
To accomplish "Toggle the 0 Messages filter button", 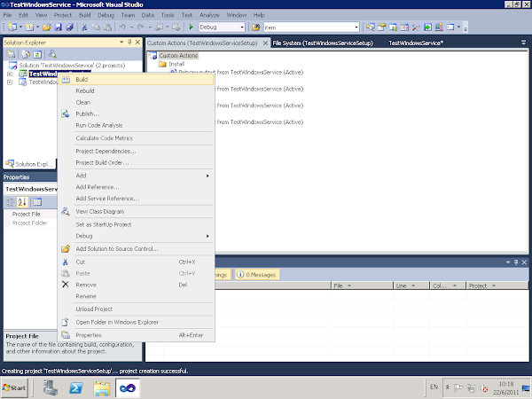I will tap(257, 275).
